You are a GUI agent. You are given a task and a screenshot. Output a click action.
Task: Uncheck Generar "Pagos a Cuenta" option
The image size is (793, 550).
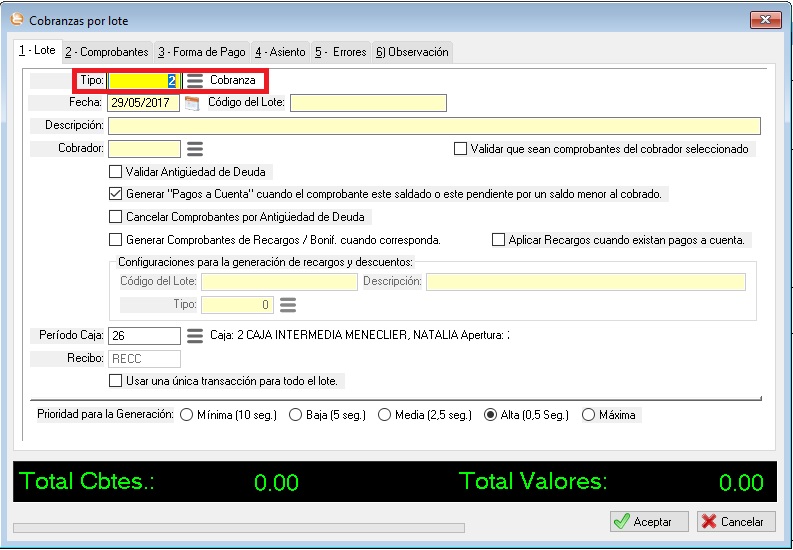pyautogui.click(x=115, y=194)
